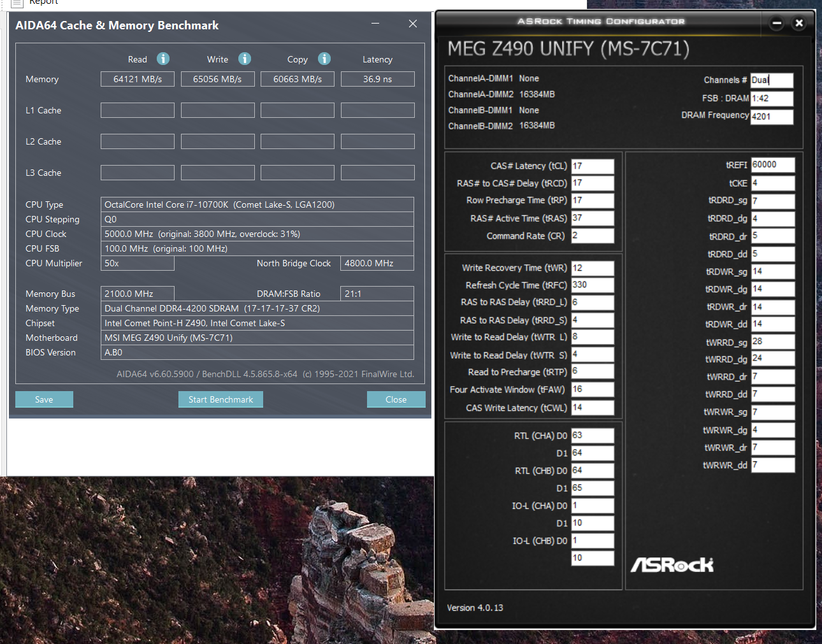
Task: Click Start Benchmark button
Action: point(220,399)
